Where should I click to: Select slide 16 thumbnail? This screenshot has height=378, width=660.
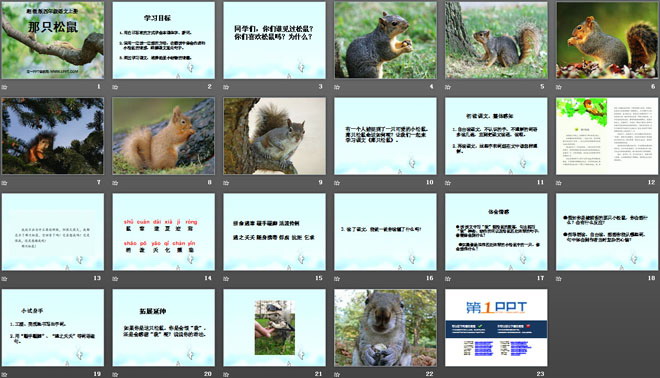click(385, 232)
